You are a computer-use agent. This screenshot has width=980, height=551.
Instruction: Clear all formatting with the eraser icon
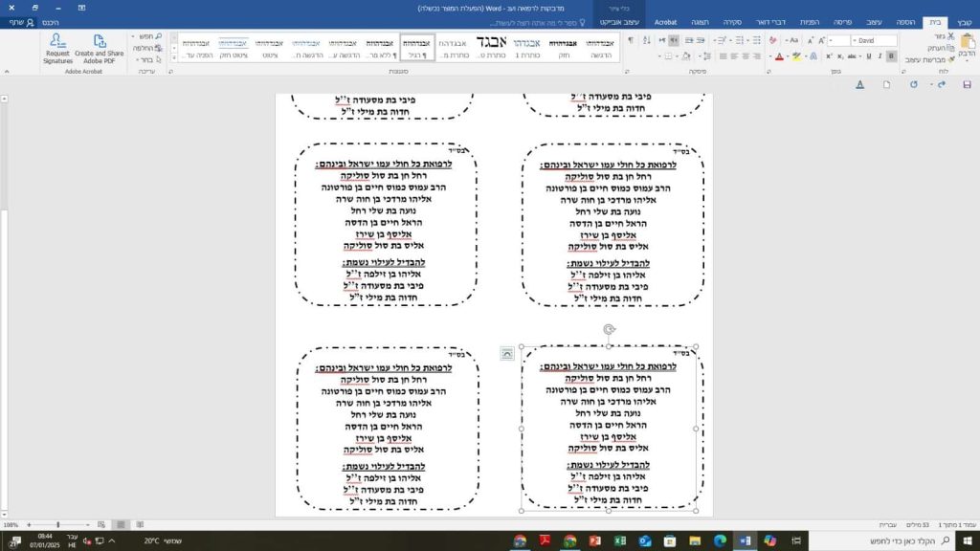tap(772, 40)
